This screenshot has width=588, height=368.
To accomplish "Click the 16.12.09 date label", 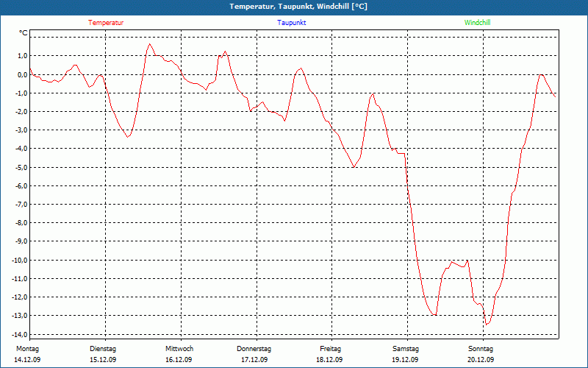I will click(179, 360).
